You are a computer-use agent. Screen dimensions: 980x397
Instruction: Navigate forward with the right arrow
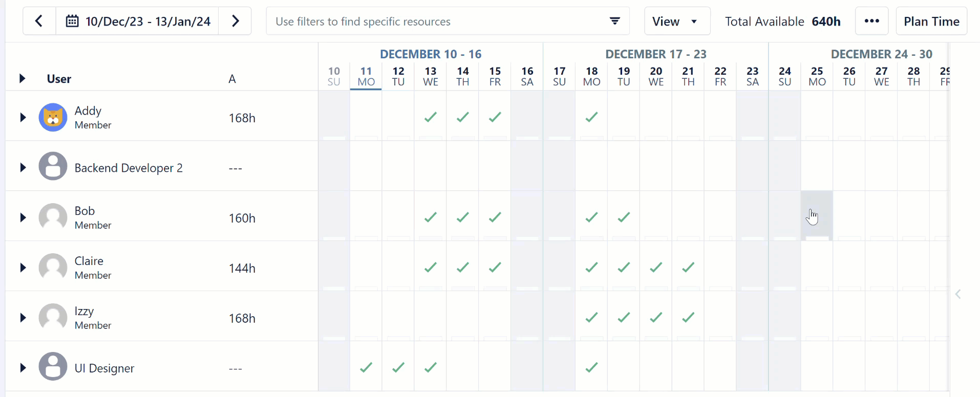(235, 21)
